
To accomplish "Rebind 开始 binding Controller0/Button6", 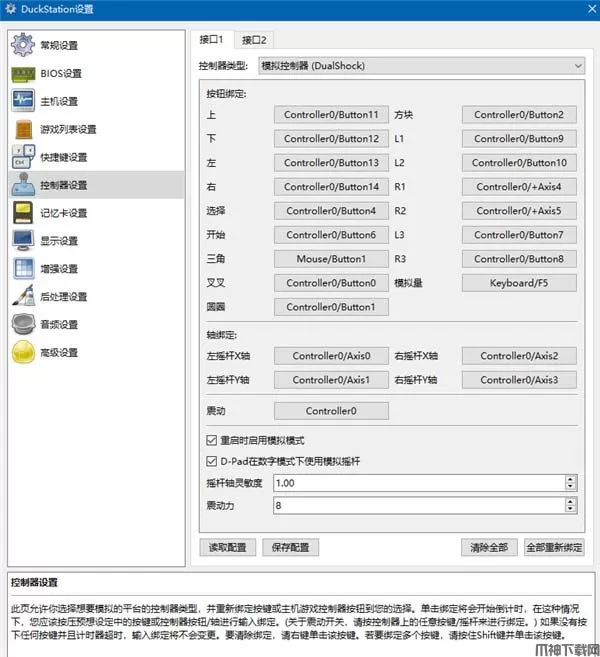I will point(331,235).
